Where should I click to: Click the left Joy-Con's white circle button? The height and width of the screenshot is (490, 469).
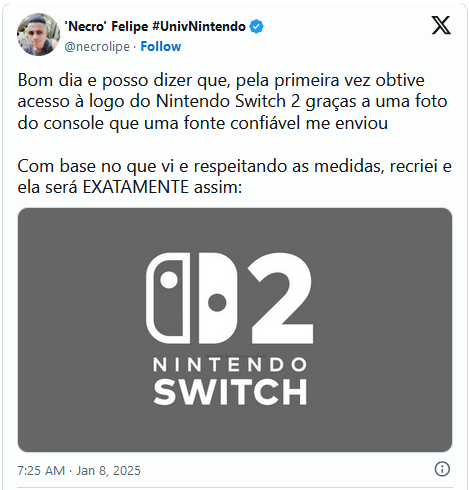(x=169, y=279)
